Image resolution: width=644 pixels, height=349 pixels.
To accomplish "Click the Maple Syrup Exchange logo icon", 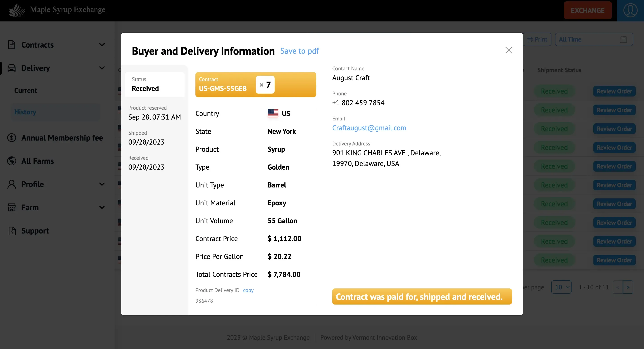I will 17,10.
